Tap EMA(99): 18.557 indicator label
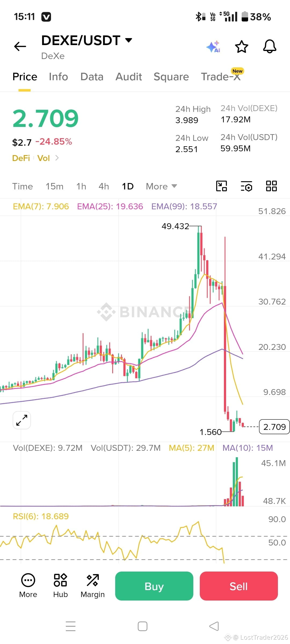This screenshot has width=290, height=644. tap(184, 206)
